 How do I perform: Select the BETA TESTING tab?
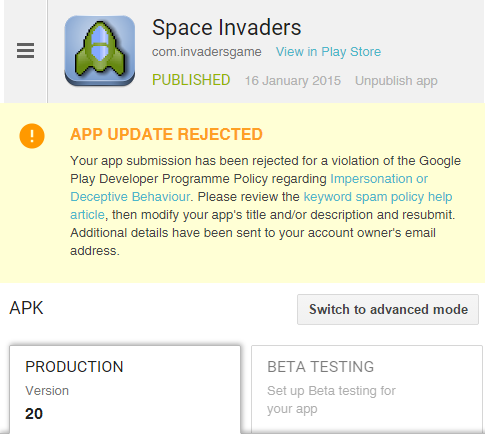367,389
